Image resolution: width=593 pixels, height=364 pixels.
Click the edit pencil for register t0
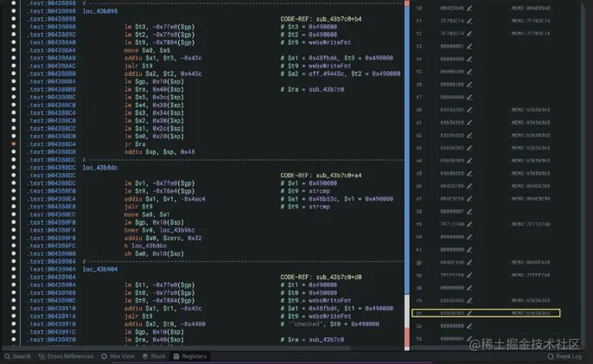(469, 8)
